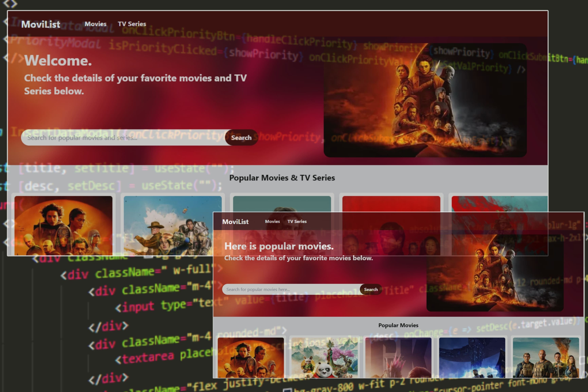Image resolution: width=588 pixels, height=392 pixels.
Task: Open Movies in the larger window's navbar
Action: click(x=95, y=24)
